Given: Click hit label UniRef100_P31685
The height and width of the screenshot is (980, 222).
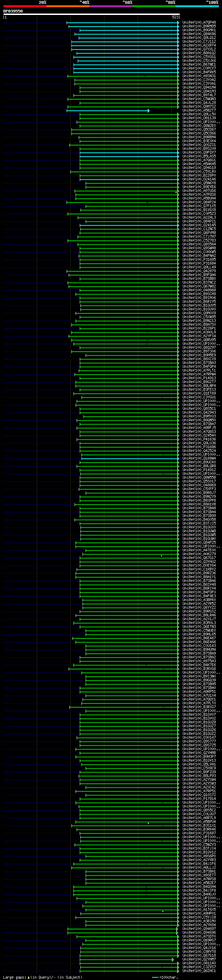Looking at the screenshot, I should point(199,259).
